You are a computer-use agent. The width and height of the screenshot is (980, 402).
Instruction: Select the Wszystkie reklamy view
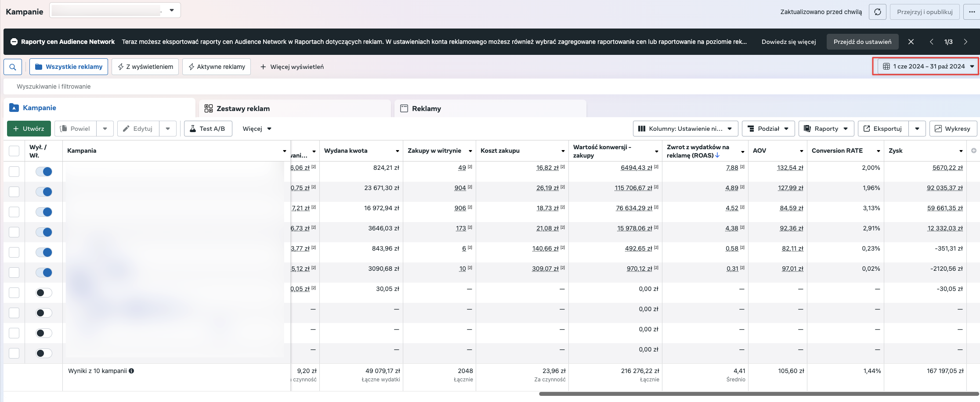(x=69, y=67)
